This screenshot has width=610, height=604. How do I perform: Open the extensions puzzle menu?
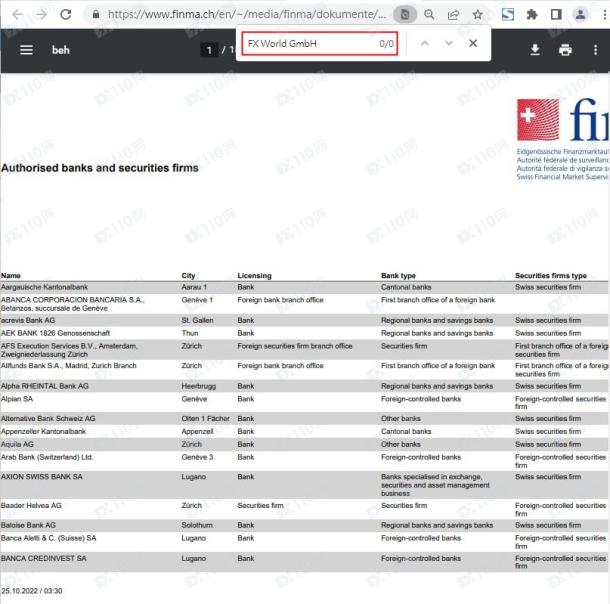coord(532,15)
